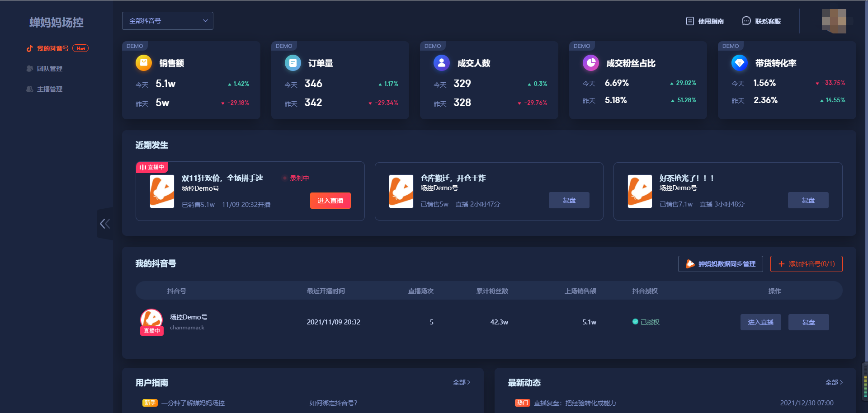Click the green authorized status dot
Viewport: 868px width, 413px height.
635,322
